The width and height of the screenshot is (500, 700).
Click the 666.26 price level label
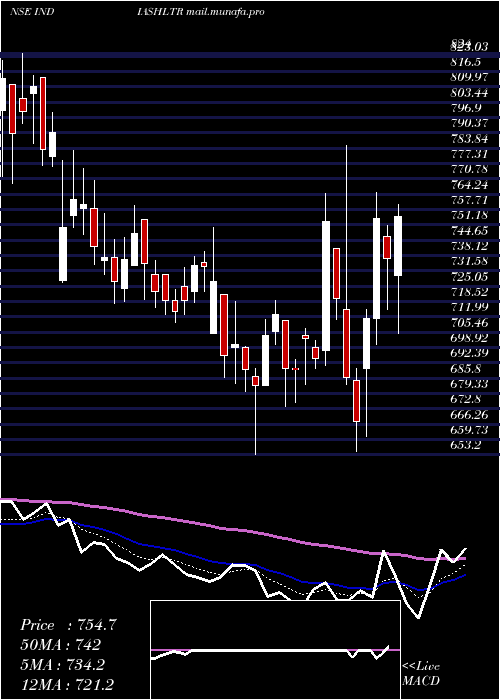tap(469, 415)
